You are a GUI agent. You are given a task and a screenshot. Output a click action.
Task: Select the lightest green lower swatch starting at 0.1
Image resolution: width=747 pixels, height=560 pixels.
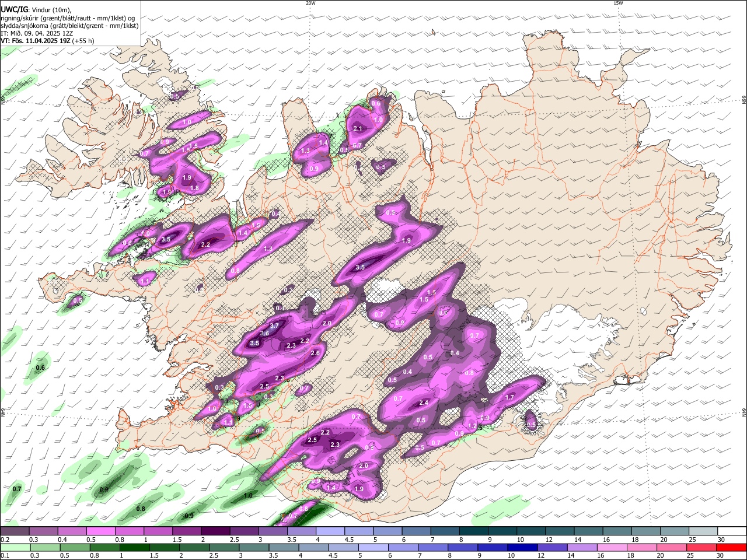(15, 547)
